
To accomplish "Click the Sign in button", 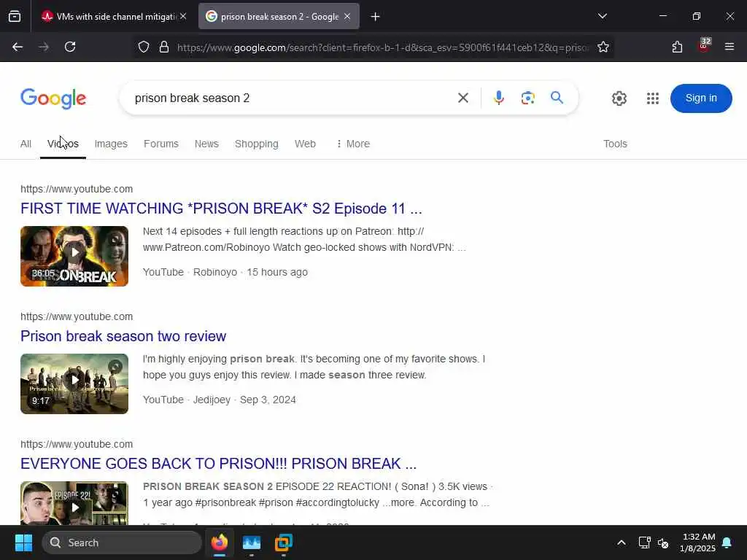I will [x=701, y=98].
